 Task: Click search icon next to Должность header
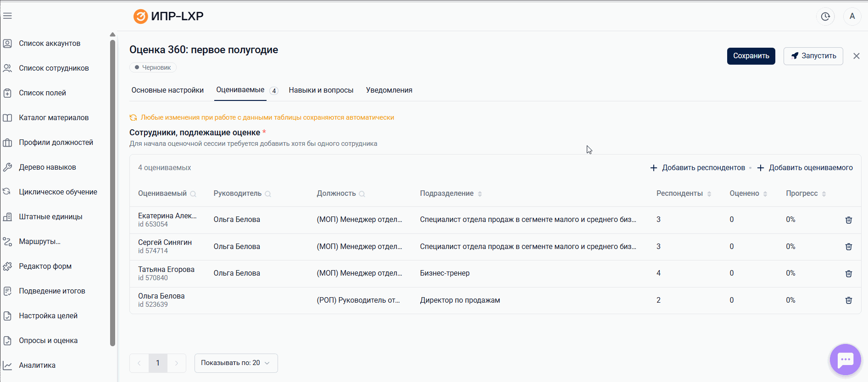coord(362,194)
